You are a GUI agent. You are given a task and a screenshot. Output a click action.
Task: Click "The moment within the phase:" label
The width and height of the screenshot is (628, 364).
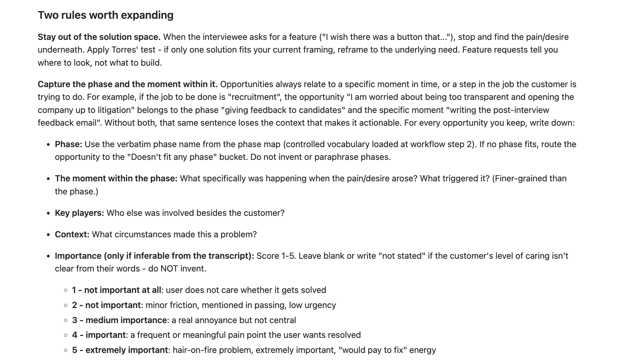(116, 178)
